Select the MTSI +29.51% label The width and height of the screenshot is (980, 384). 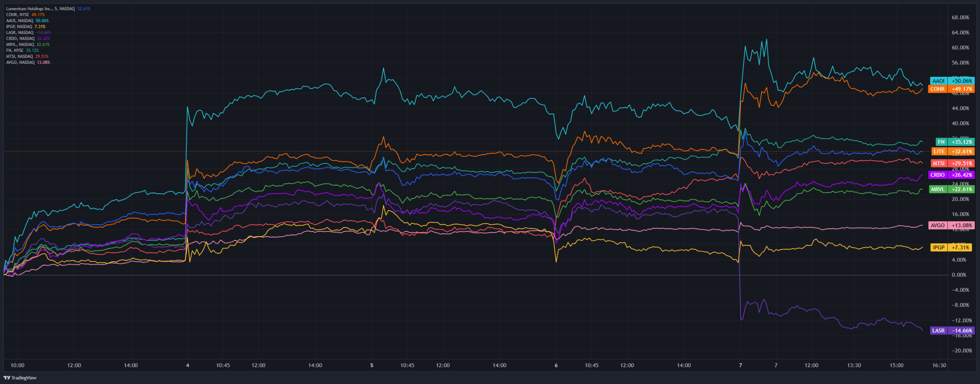(x=952, y=163)
